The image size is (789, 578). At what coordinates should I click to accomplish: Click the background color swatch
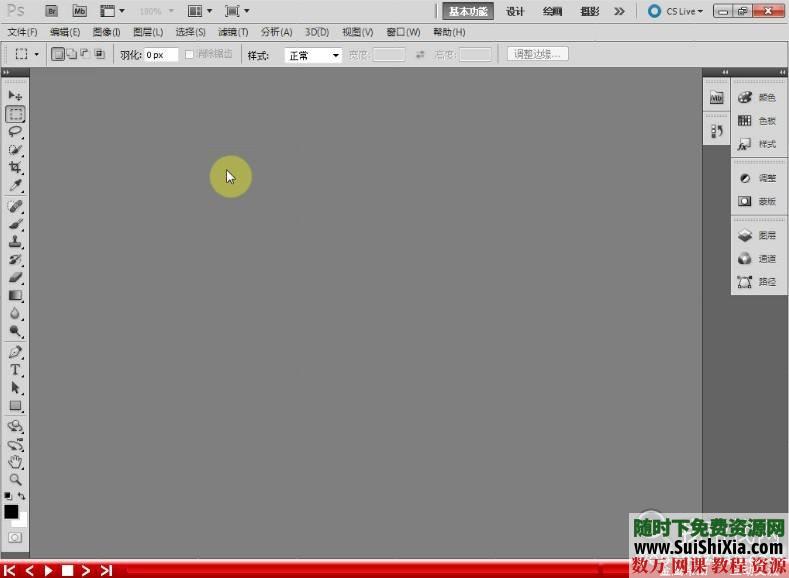tap(23, 521)
